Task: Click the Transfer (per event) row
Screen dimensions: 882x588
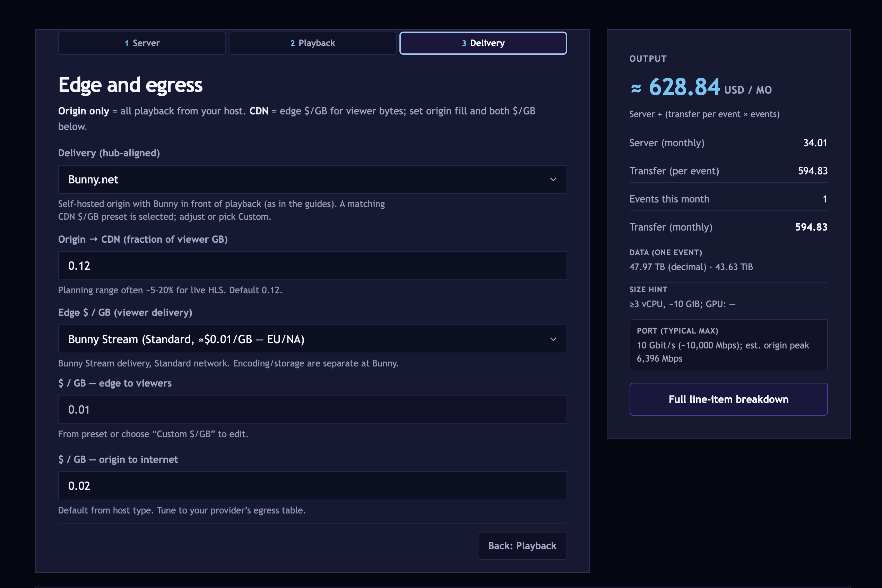Action: click(728, 171)
